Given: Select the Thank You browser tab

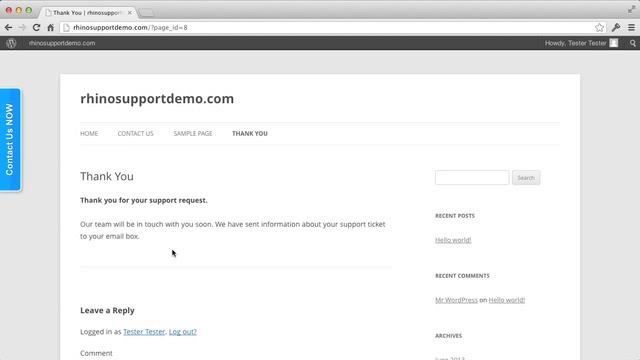Looking at the screenshot, I should [x=87, y=13].
